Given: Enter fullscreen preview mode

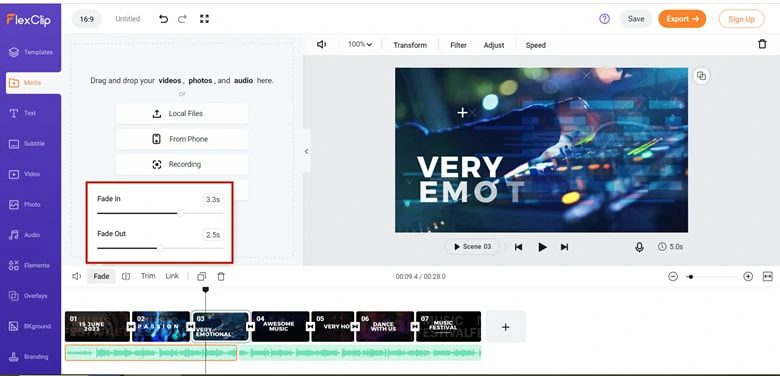Looking at the screenshot, I should (204, 19).
